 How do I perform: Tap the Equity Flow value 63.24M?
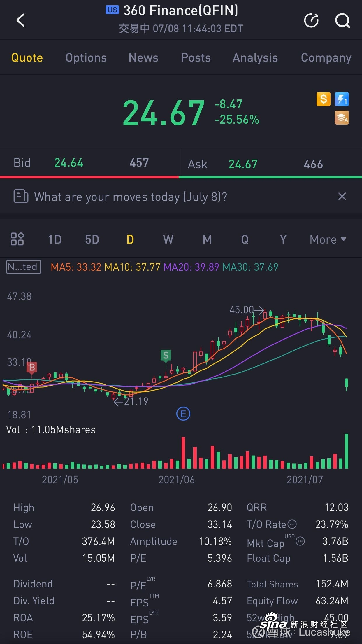pyautogui.click(x=332, y=601)
